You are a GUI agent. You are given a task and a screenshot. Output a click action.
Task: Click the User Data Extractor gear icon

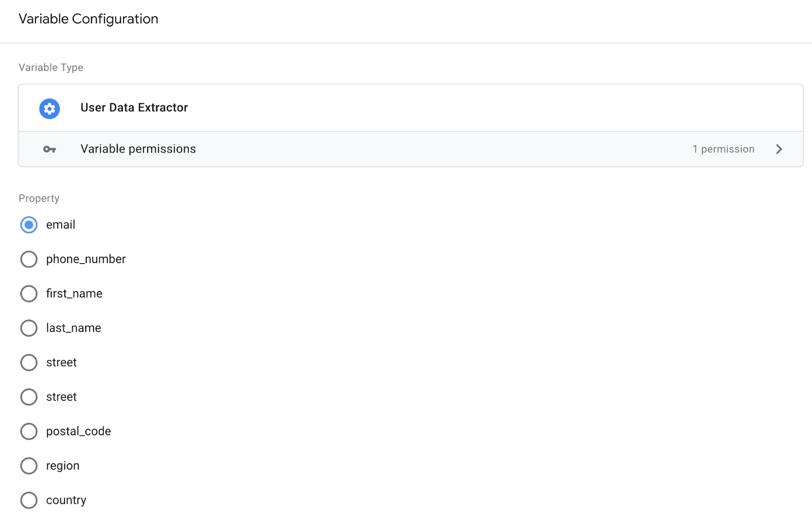(49, 108)
